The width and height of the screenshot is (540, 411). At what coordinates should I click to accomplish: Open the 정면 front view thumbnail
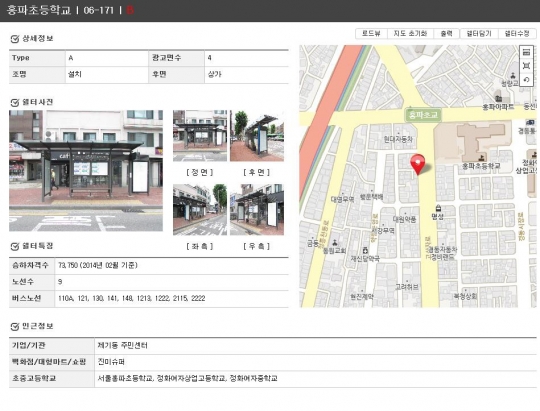200,136
